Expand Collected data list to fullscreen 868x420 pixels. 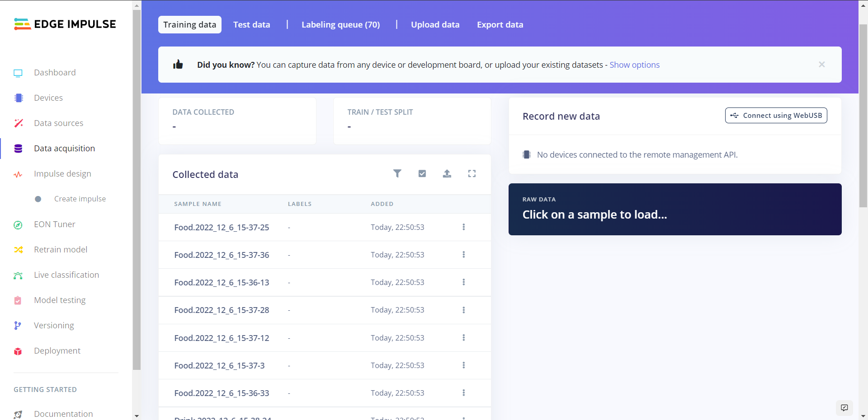click(x=472, y=173)
